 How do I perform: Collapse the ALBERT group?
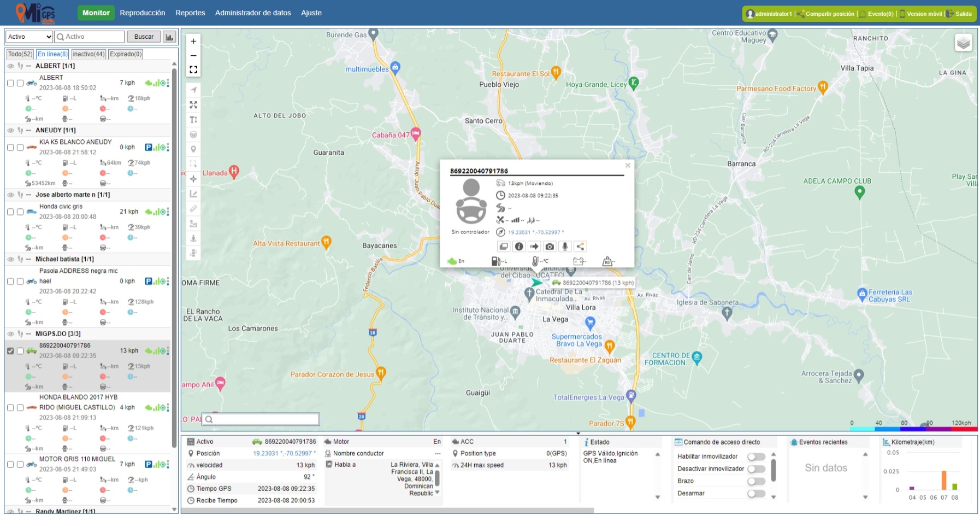[28, 66]
